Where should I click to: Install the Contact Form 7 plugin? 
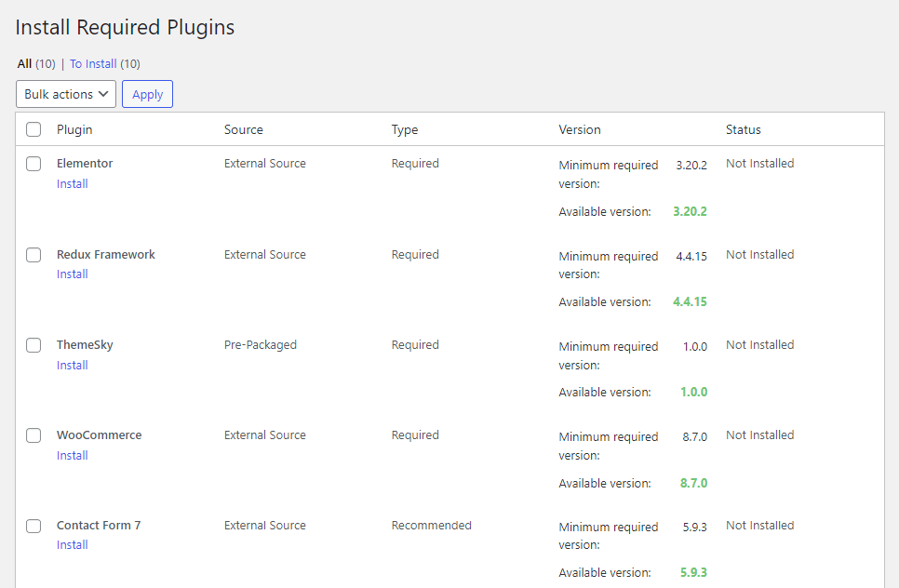point(73,544)
